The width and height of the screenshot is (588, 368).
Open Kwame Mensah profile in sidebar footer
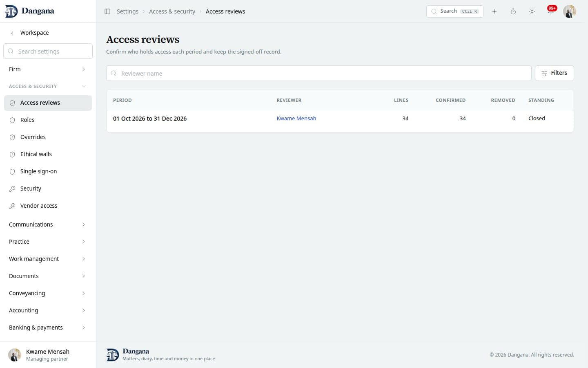[48, 355]
